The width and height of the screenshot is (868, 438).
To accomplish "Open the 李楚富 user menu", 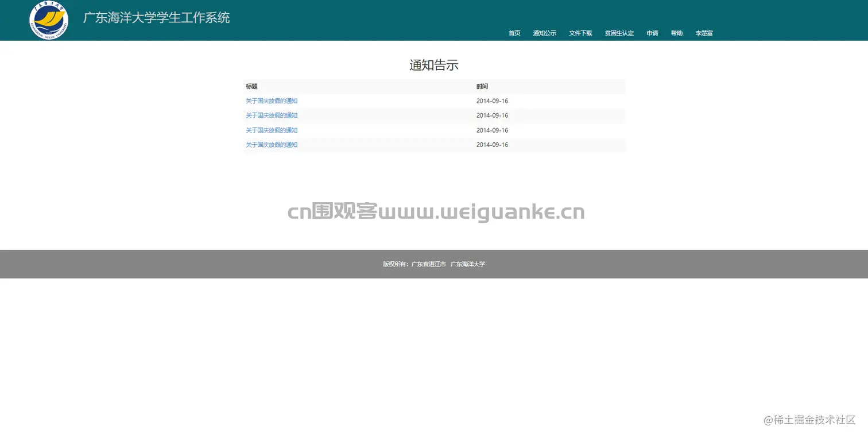I will coord(704,33).
